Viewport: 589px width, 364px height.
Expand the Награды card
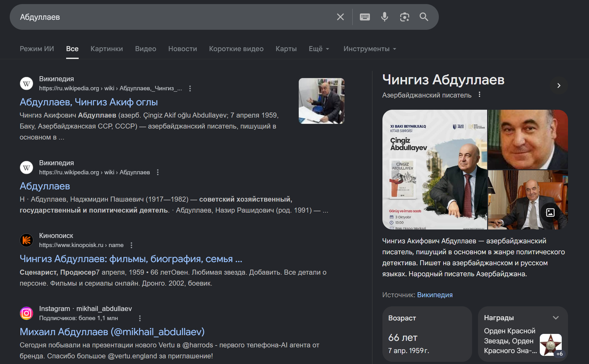tap(555, 318)
